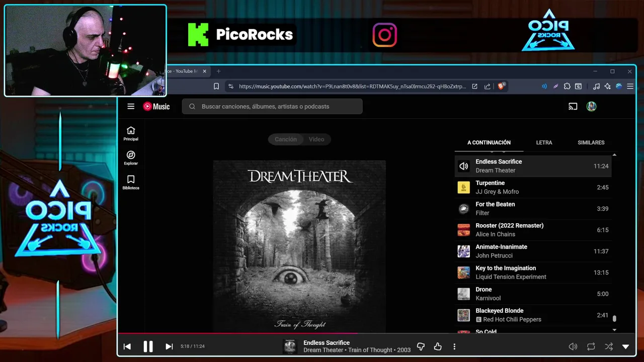The width and height of the screenshot is (644, 362).
Task: Open the Biblioteca library section
Action: pyautogui.click(x=131, y=183)
